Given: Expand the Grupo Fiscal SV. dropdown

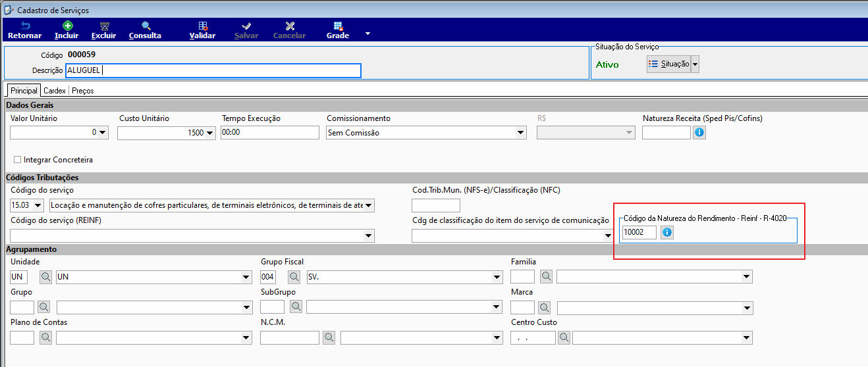Looking at the screenshot, I should pos(497,277).
